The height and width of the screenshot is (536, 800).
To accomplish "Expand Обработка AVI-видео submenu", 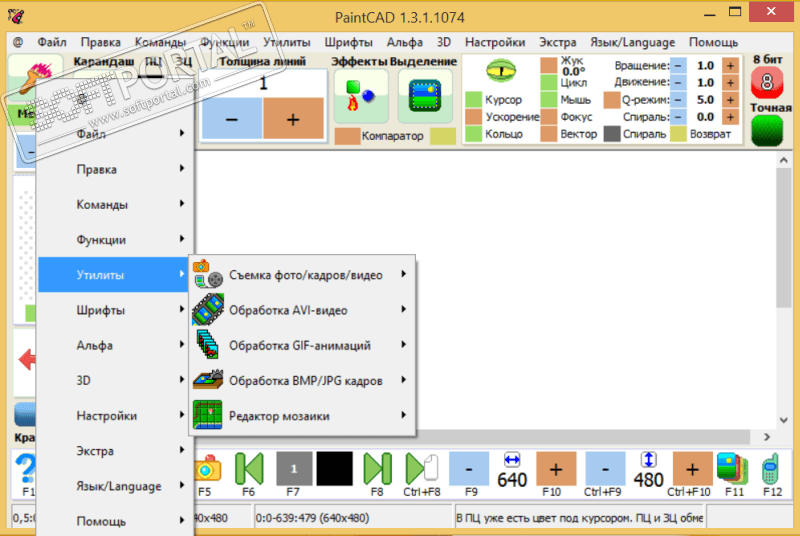I will coord(303,310).
